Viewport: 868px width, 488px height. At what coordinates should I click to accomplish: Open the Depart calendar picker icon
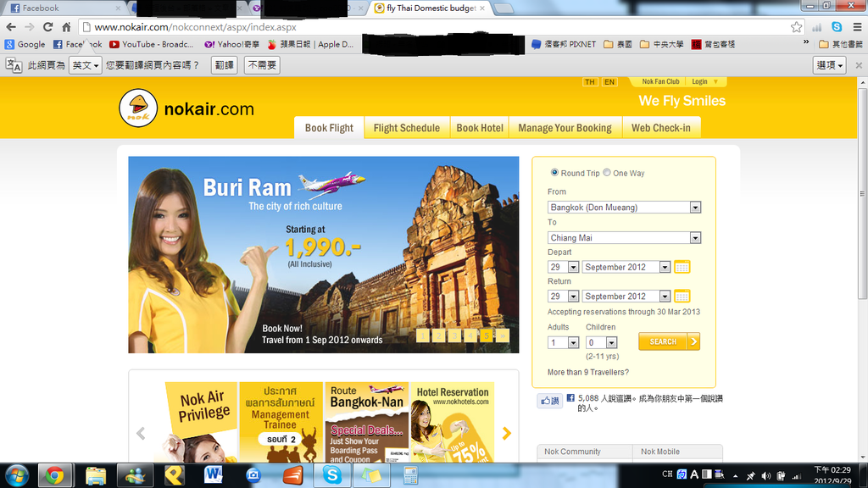click(x=682, y=267)
